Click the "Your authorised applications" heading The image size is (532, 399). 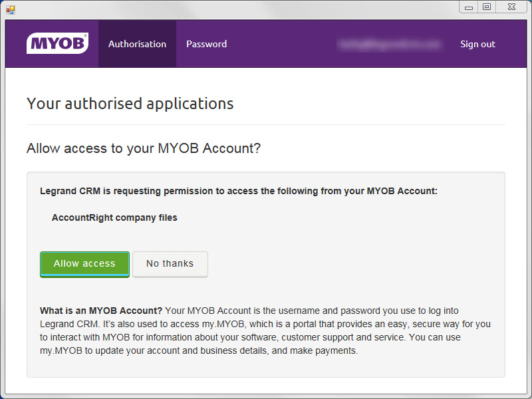[x=130, y=104]
